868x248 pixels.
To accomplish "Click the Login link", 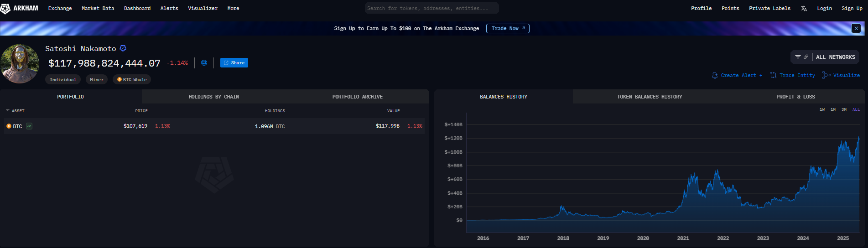I will coord(824,8).
